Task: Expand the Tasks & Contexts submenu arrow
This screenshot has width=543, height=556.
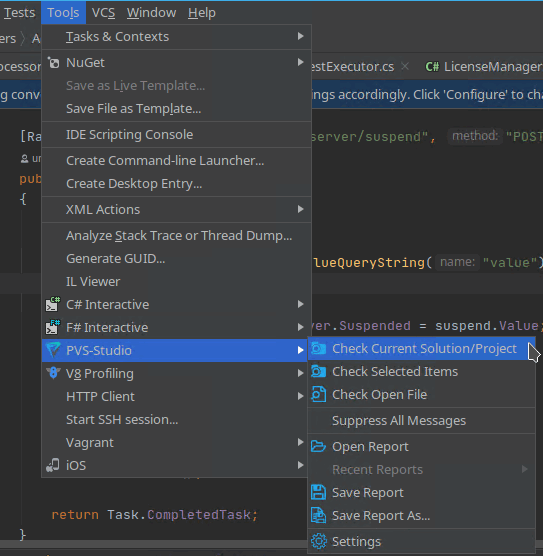Action: [300, 36]
